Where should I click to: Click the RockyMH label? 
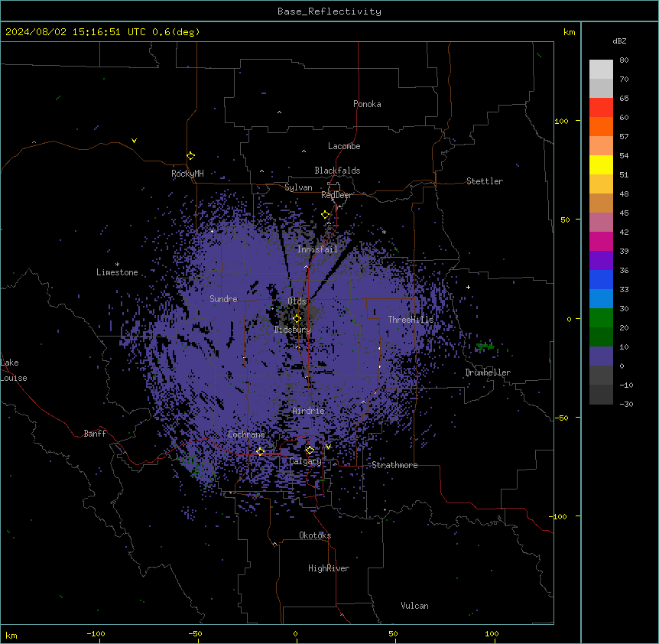187,174
